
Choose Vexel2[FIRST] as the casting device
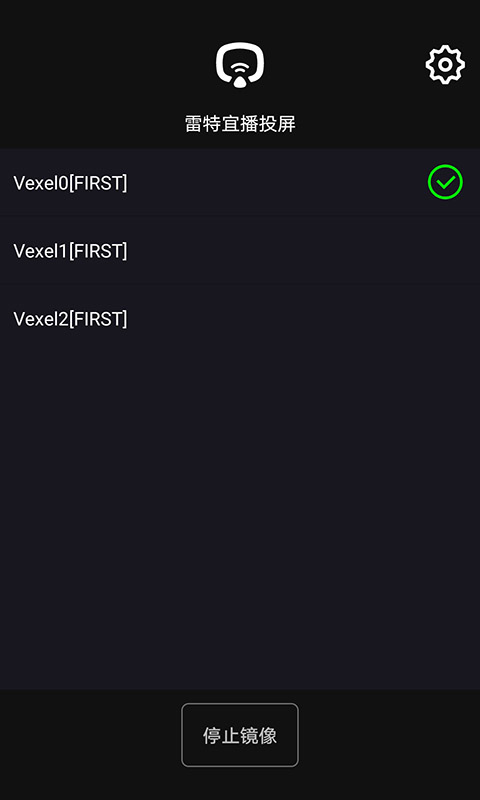tap(240, 319)
